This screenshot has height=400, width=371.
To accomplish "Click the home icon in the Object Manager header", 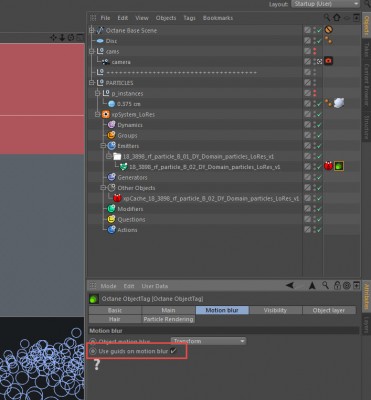I will [337, 17].
